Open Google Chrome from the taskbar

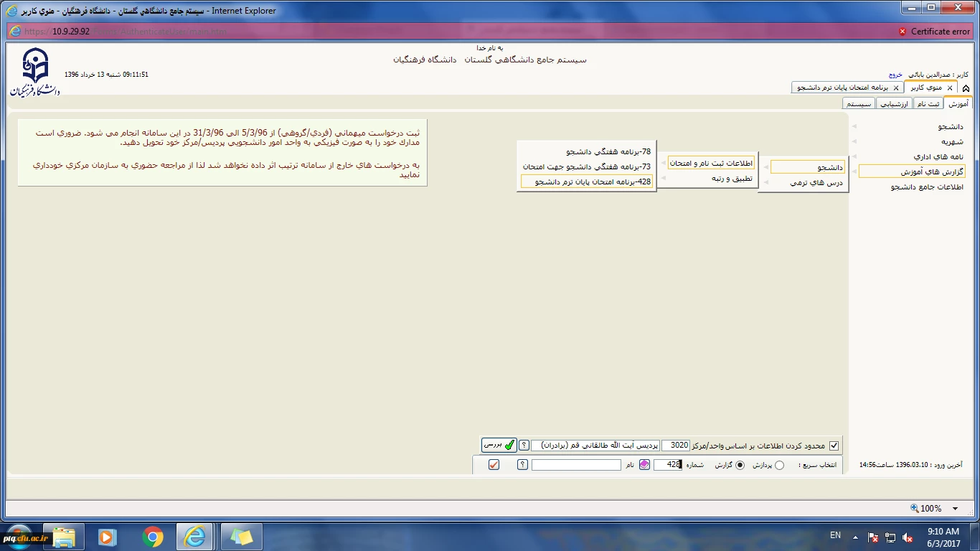click(152, 537)
